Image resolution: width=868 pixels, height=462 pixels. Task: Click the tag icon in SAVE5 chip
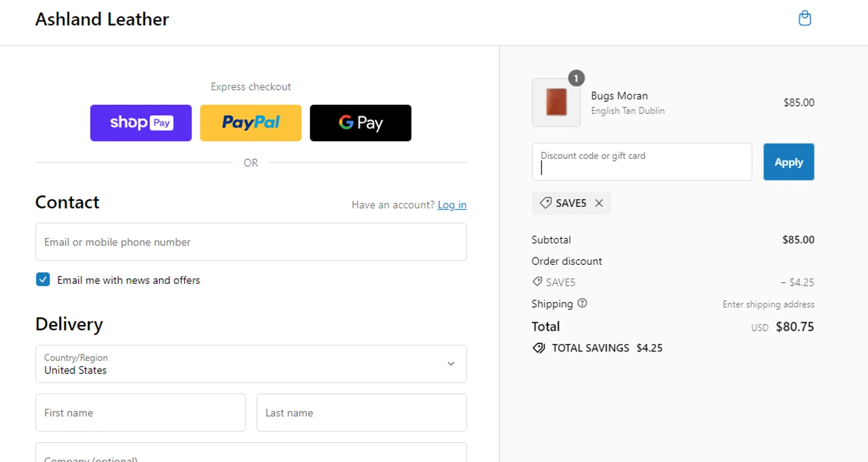coord(545,203)
